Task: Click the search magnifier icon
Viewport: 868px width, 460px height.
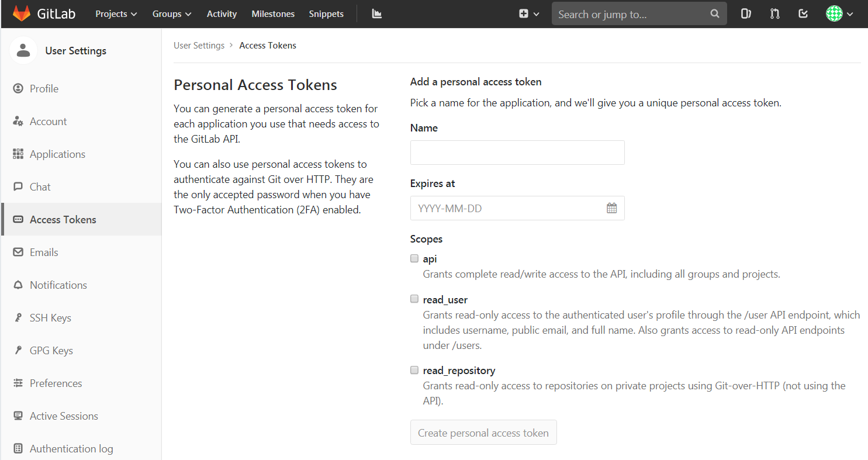Action: click(714, 13)
